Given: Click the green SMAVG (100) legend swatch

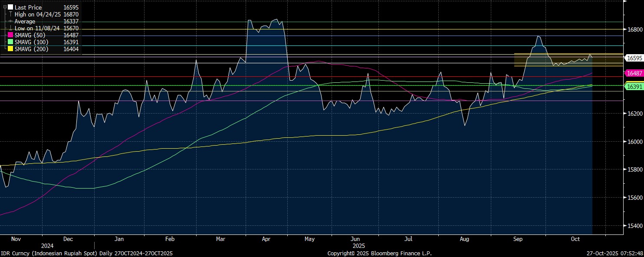Looking at the screenshot, I should pos(11,42).
